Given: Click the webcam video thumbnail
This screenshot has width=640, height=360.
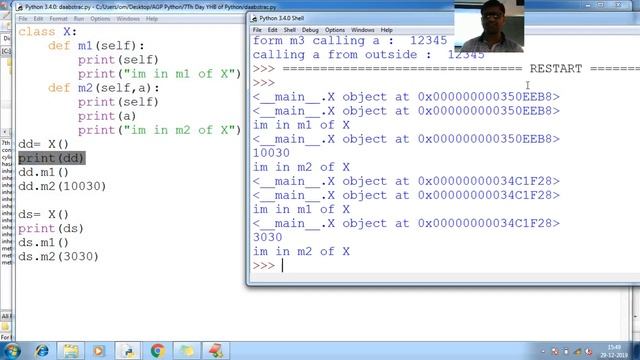Looking at the screenshot, I should coord(489,26).
